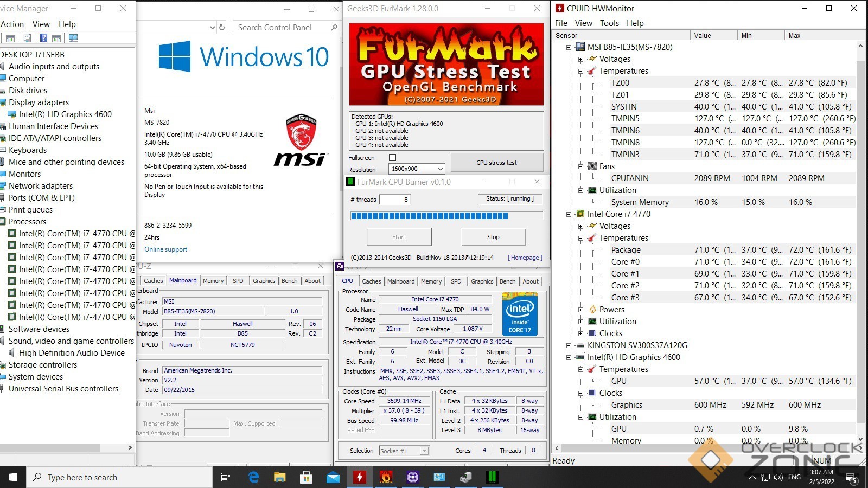The image size is (868, 488).
Task: Click the Device Manager Help toolbar icon
Action: click(x=43, y=38)
